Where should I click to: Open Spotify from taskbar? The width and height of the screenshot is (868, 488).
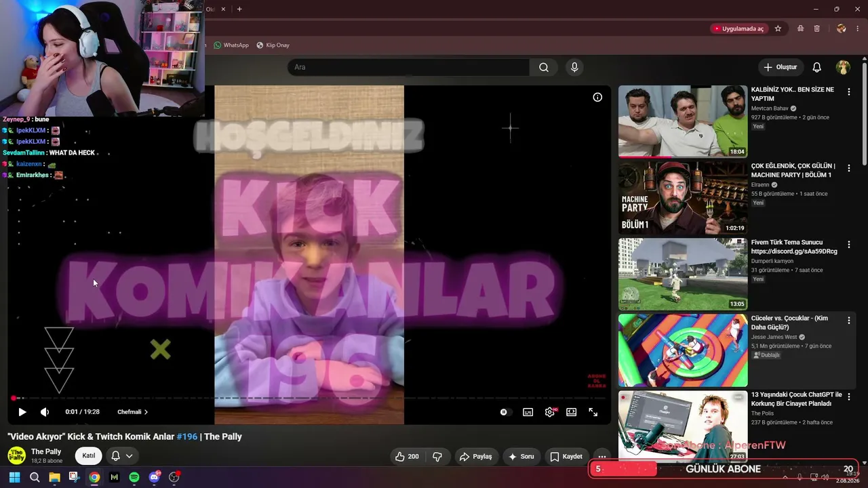[x=134, y=477]
